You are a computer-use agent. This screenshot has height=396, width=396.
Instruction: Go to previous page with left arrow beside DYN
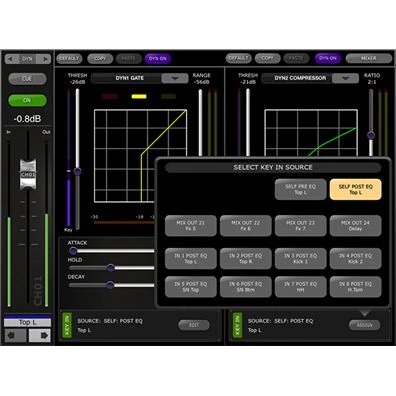pyautogui.click(x=12, y=59)
